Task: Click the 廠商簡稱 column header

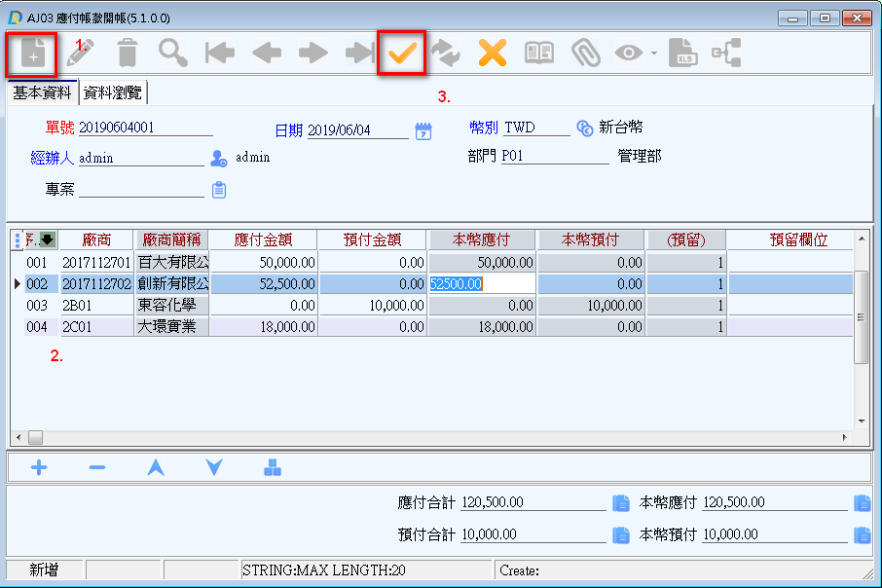Action: [171, 239]
